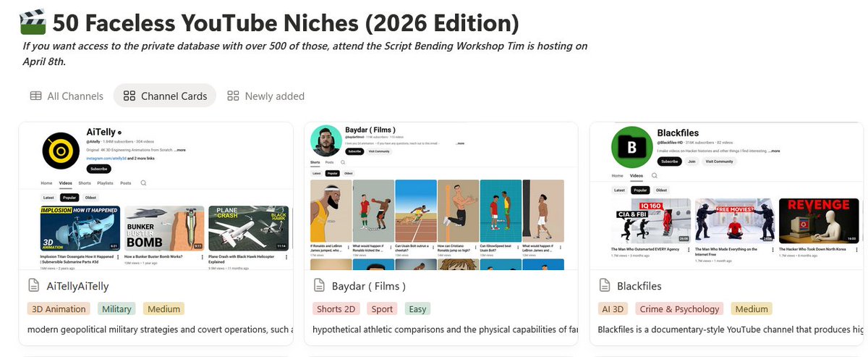Open the Free Movies video thumbnail

click(733, 221)
